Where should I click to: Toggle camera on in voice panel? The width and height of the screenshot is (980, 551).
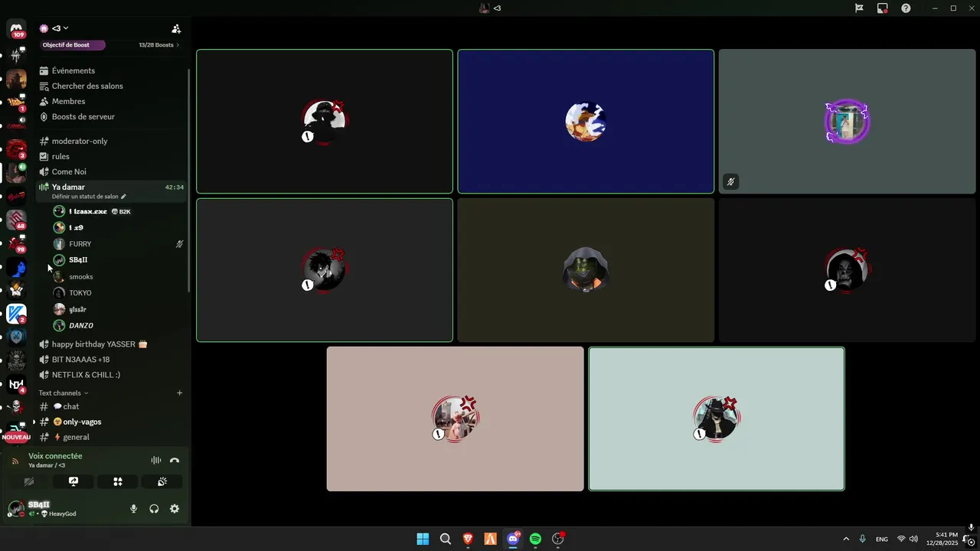[x=29, y=481]
